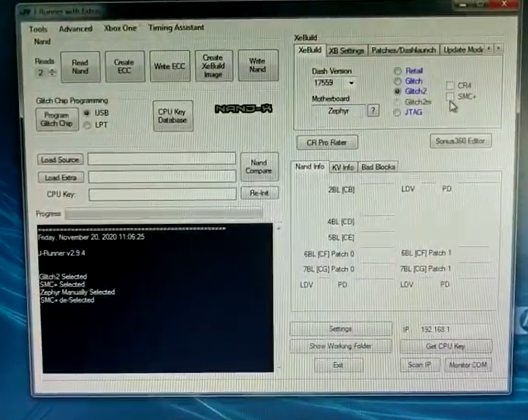Click the Load Extra button
This screenshot has height=420, width=528.
pos(61,178)
